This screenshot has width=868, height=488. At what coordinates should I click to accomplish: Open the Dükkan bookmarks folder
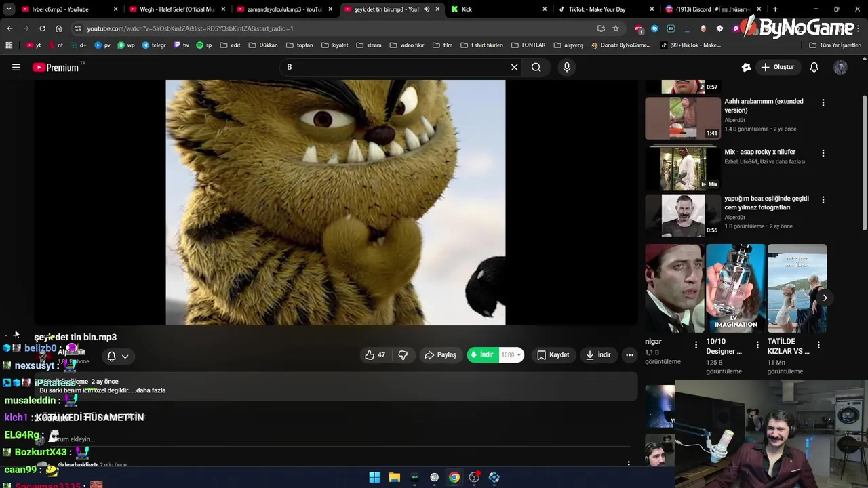point(263,45)
